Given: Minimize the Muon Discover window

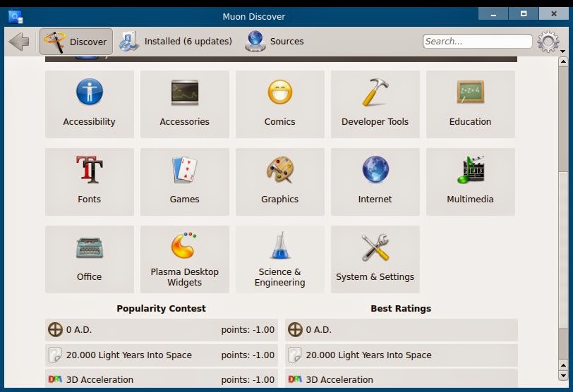Looking at the screenshot, I should click(493, 14).
